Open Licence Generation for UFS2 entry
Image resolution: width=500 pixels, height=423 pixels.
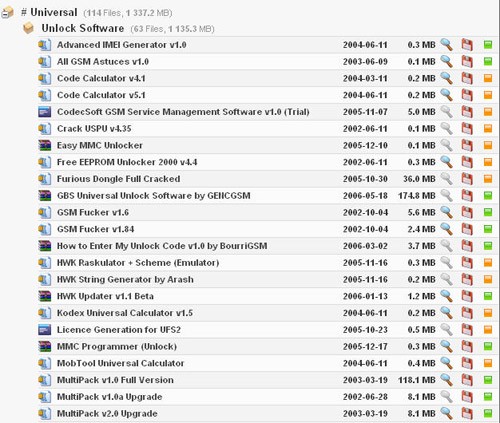[x=119, y=330]
